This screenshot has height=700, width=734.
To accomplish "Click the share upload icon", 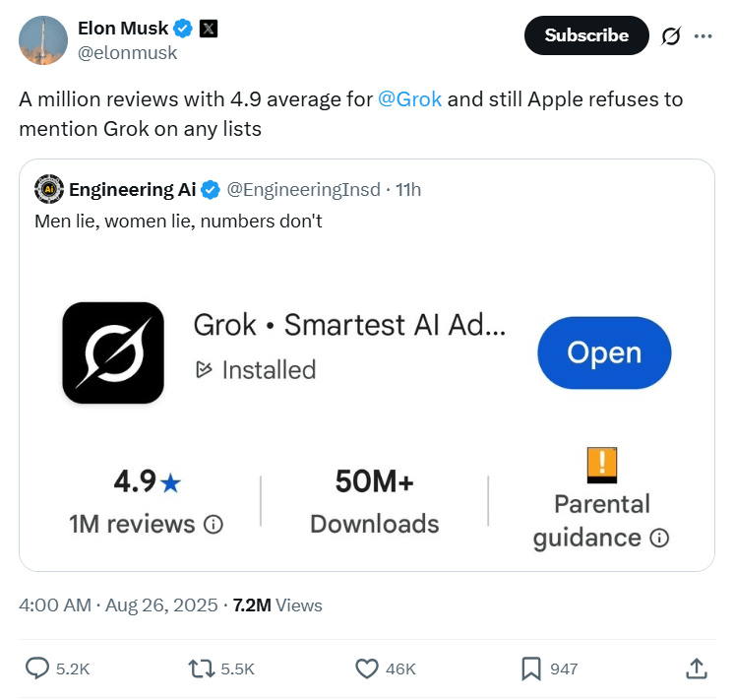I will (x=696, y=668).
